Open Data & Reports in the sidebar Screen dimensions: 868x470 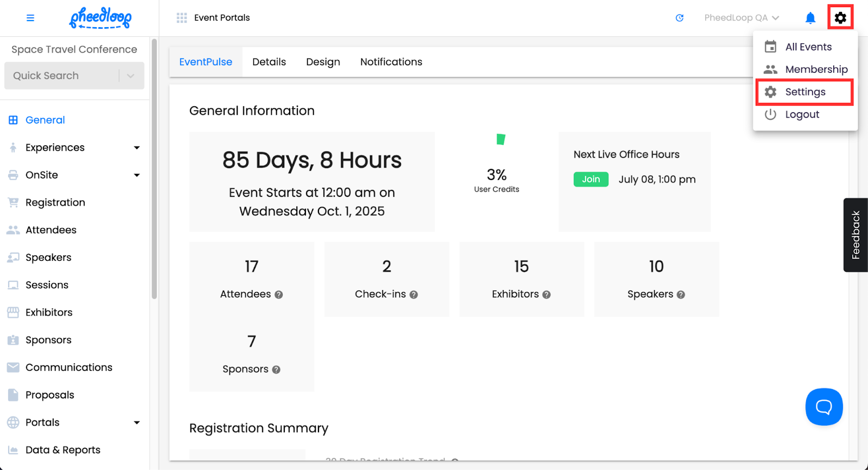63,450
